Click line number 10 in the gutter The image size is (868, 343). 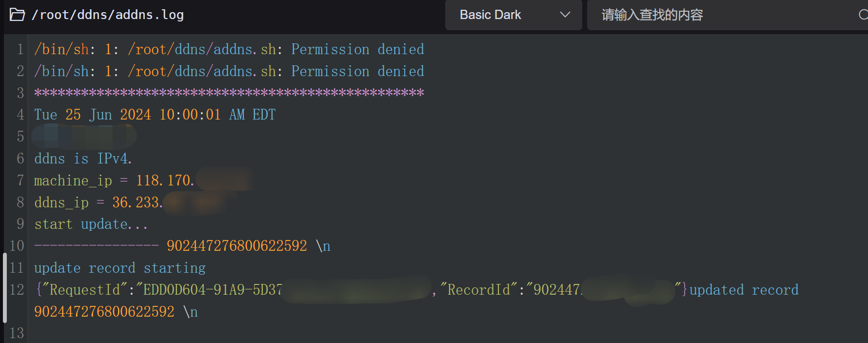[x=17, y=245]
